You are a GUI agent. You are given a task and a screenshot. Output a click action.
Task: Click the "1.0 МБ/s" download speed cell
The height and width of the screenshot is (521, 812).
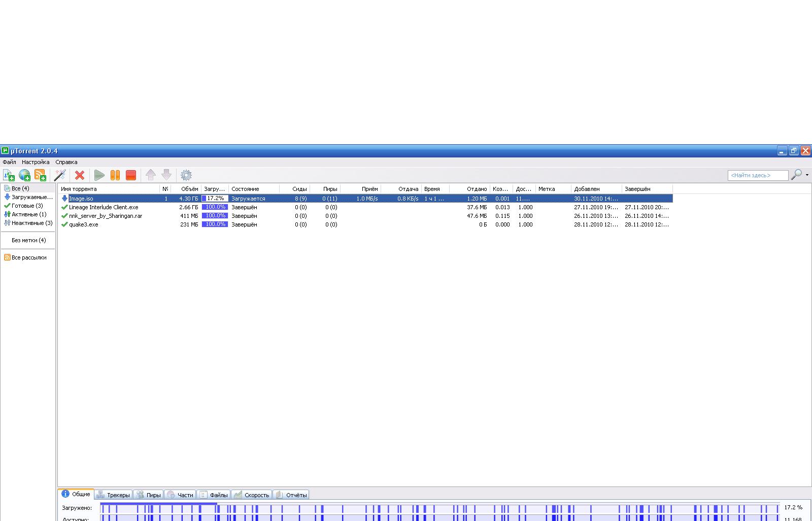367,199
